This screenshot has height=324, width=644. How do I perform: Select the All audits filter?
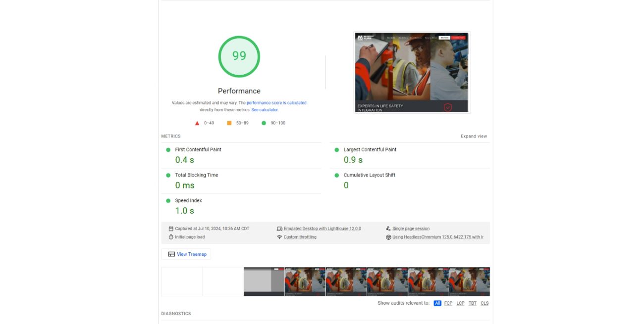tap(437, 303)
